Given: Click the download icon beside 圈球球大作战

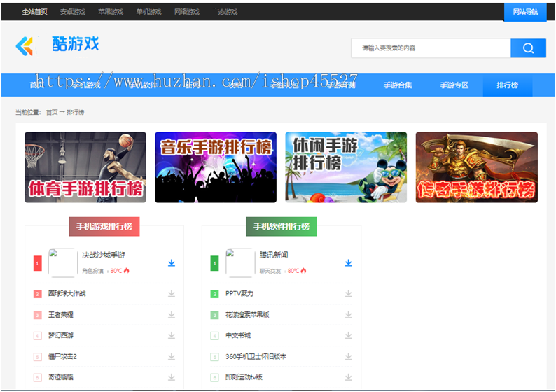Looking at the screenshot, I should click(x=172, y=293).
